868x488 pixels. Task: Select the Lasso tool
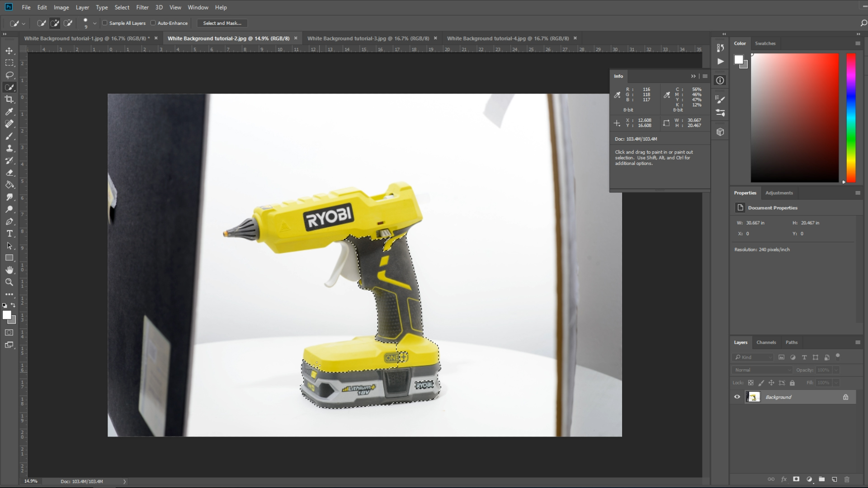(9, 75)
